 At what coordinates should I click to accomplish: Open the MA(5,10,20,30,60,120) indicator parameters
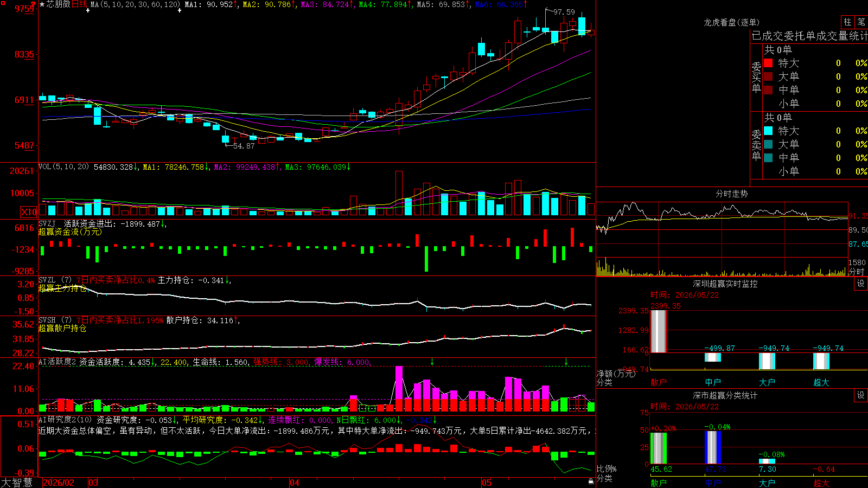(135, 4)
